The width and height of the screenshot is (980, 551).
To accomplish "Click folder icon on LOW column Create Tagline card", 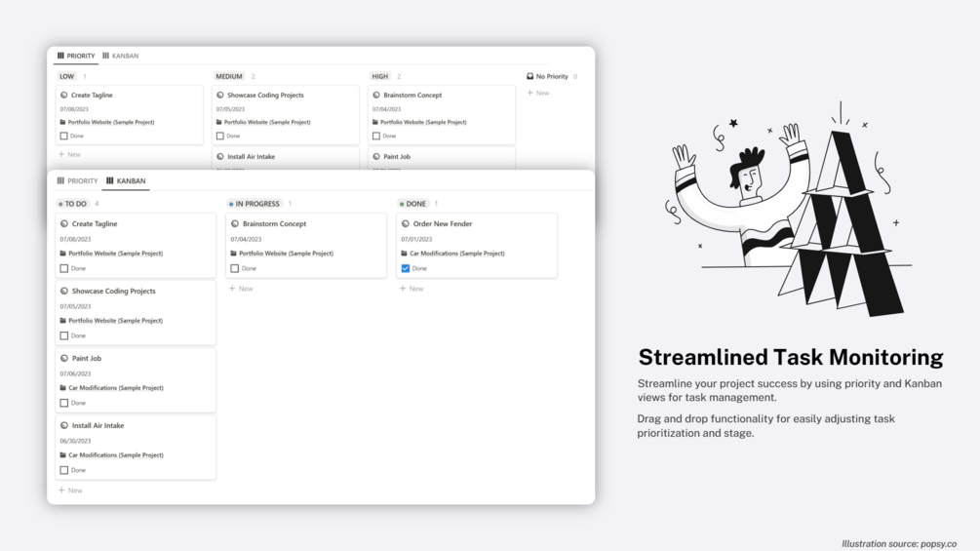I will [63, 122].
